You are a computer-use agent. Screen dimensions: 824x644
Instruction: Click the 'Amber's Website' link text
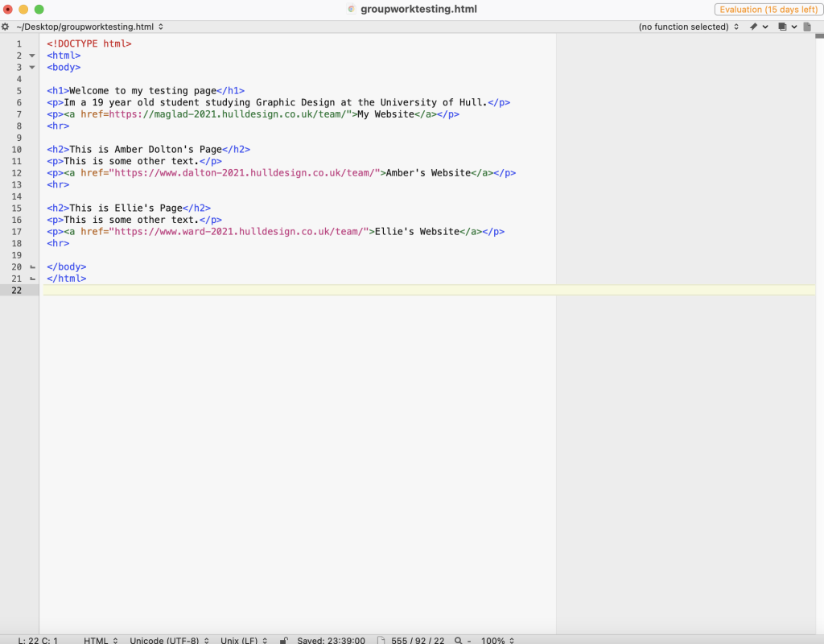pyautogui.click(x=428, y=173)
